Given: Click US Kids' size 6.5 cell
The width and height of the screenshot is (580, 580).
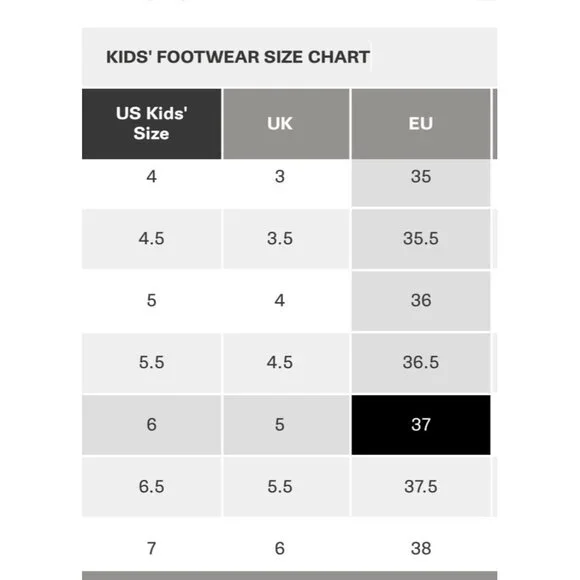Looking at the screenshot, I should pos(152,487).
